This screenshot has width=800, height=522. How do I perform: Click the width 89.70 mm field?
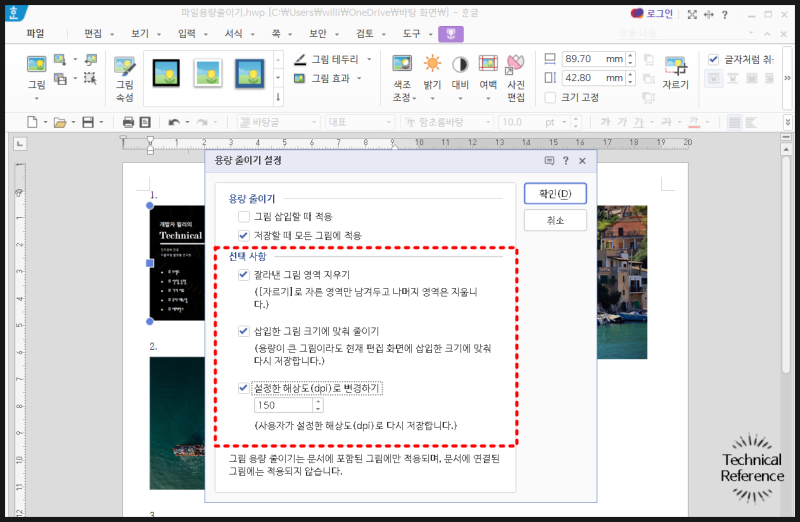594,59
